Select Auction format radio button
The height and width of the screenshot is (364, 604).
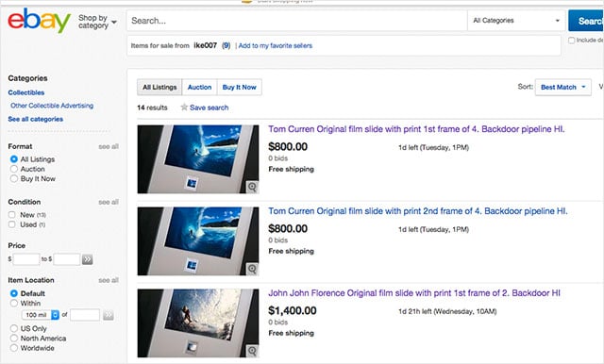pos(14,169)
